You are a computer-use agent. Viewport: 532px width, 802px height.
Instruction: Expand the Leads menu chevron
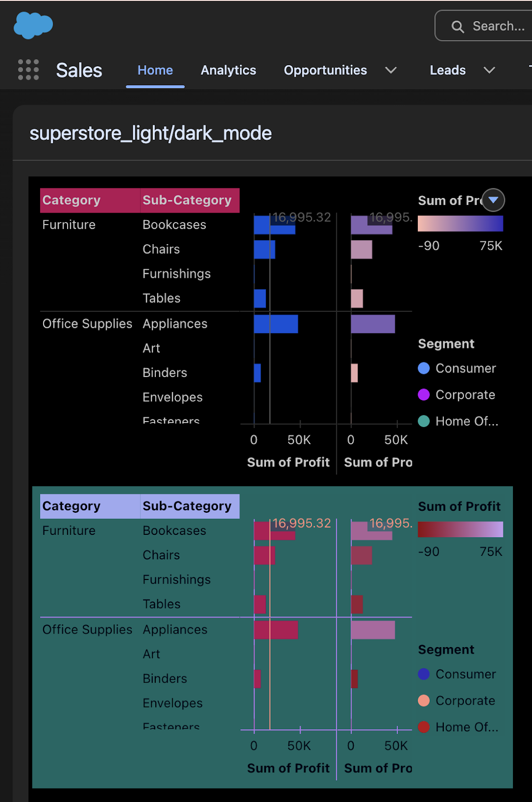[489, 70]
